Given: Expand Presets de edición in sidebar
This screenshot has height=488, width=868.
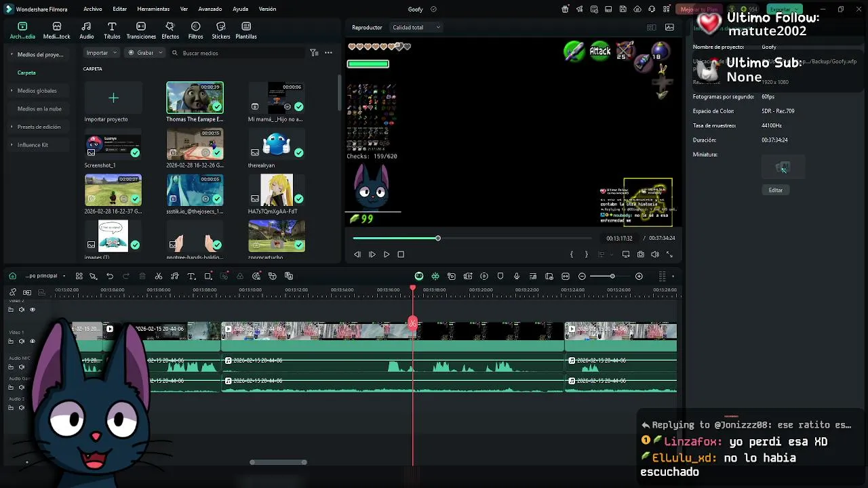Looking at the screenshot, I should coord(12,127).
